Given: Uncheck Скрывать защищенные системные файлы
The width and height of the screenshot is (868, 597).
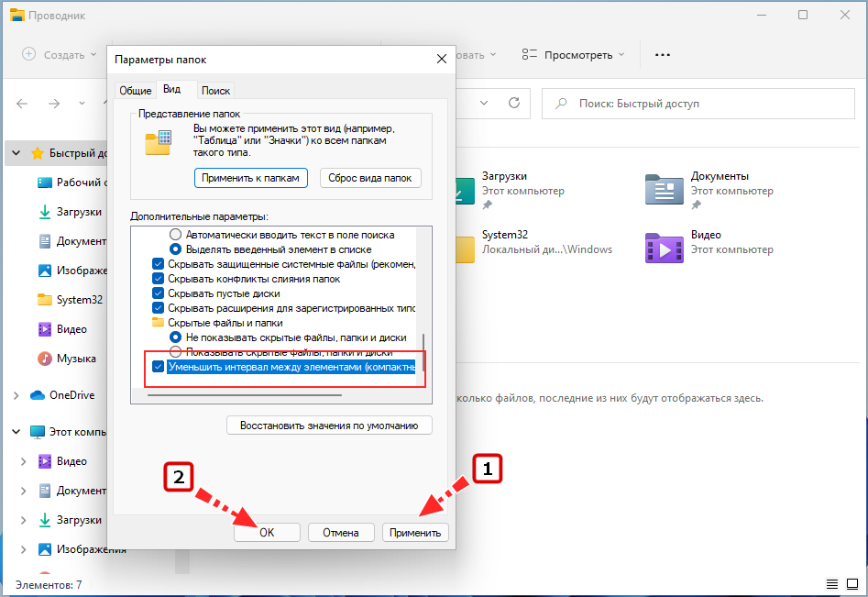Looking at the screenshot, I should point(158,264).
